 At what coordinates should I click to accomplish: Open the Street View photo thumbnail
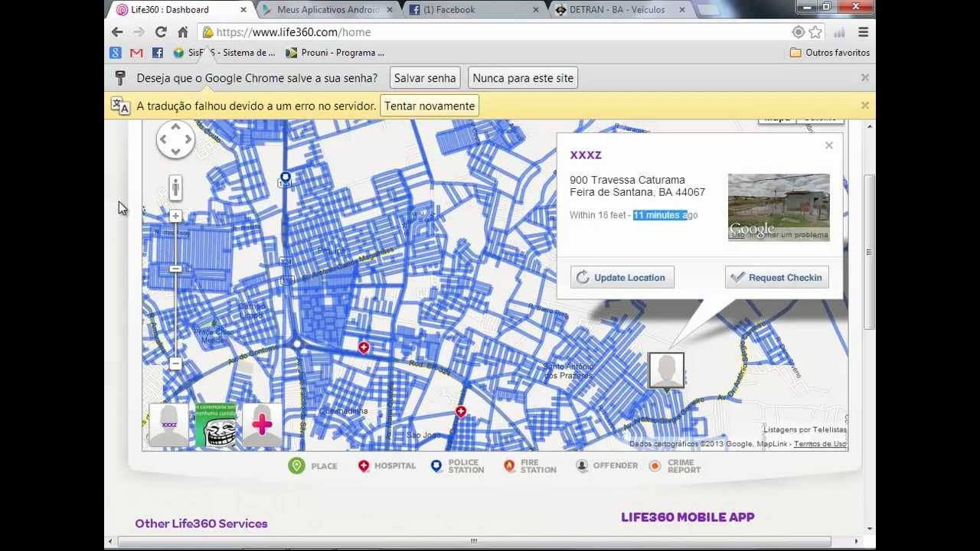[779, 207]
